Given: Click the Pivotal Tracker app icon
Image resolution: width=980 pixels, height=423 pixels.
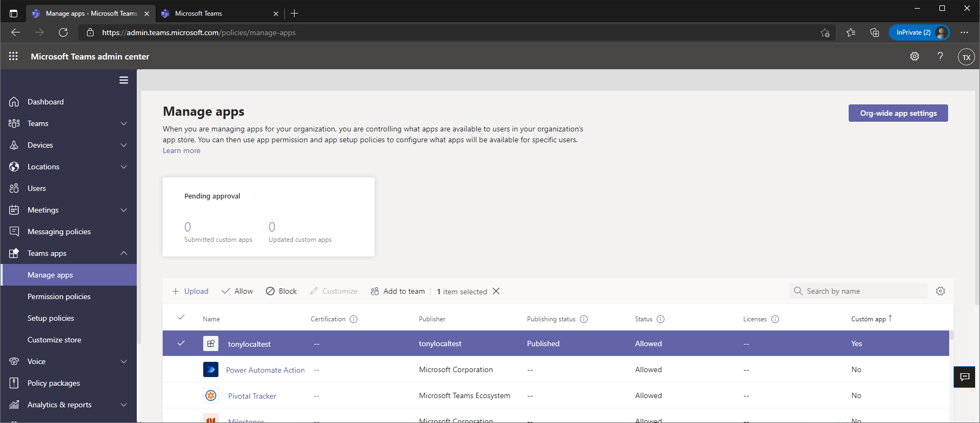Looking at the screenshot, I should [x=211, y=395].
